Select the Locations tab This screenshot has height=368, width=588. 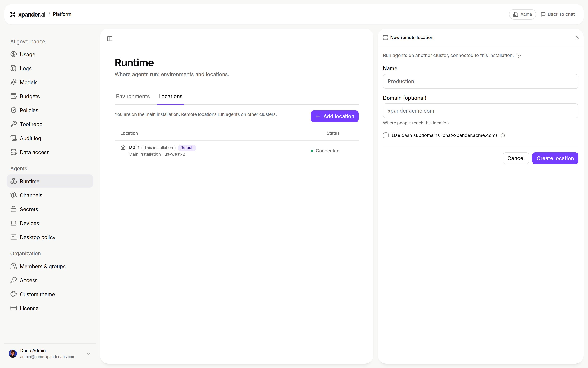pyautogui.click(x=171, y=96)
